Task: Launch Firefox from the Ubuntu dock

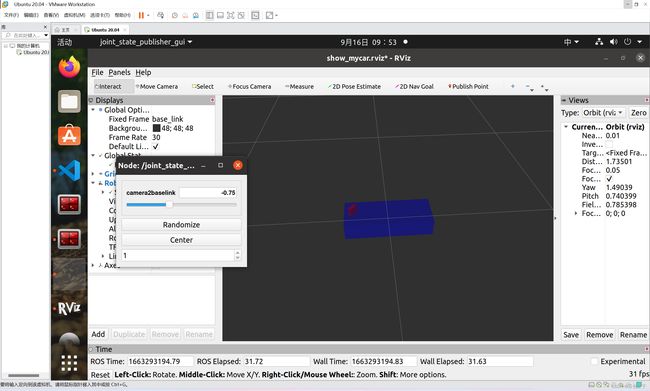Action: 69,67
